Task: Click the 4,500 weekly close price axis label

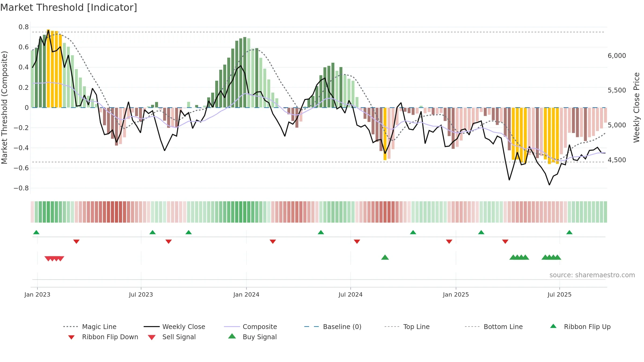Action: [x=617, y=160]
